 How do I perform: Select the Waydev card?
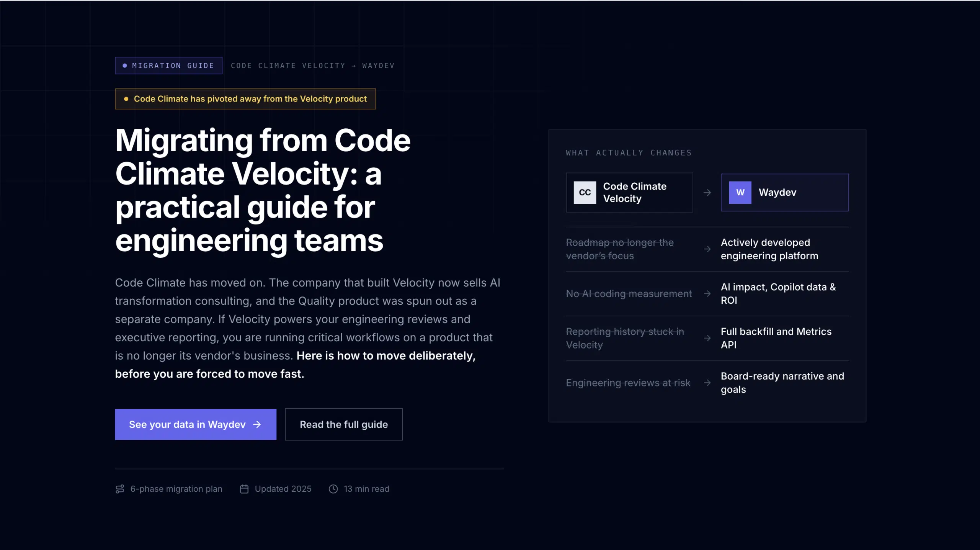click(x=785, y=192)
